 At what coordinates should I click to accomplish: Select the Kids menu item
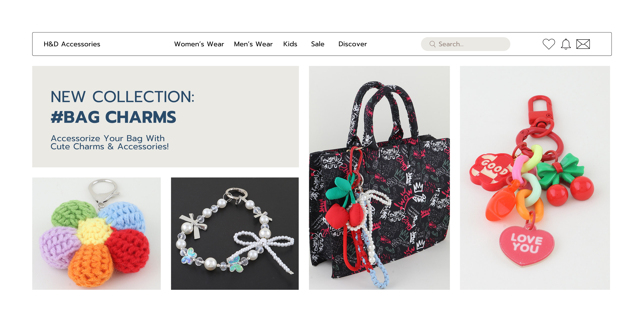coord(290,44)
